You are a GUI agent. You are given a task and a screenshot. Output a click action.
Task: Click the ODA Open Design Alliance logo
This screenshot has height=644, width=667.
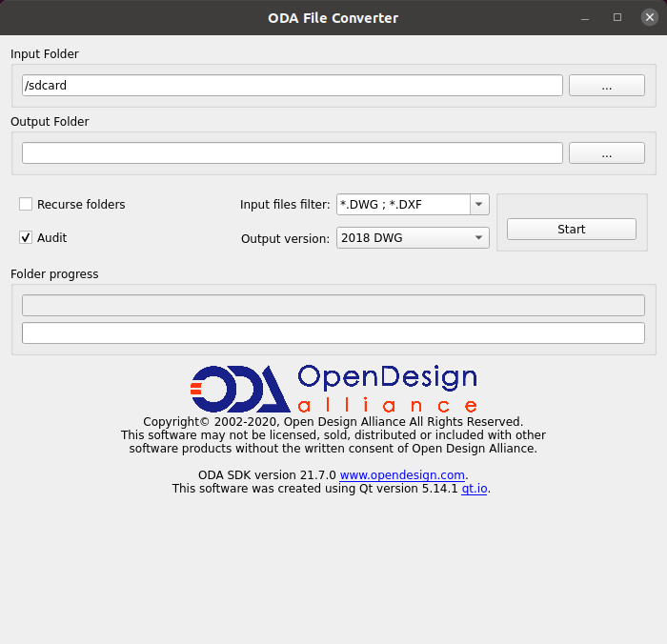click(x=333, y=389)
